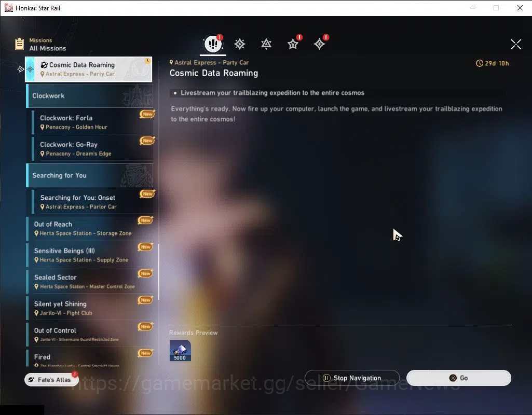532x415 pixels.
Task: Open the four-point star Daily missions tab
Action: (x=319, y=44)
